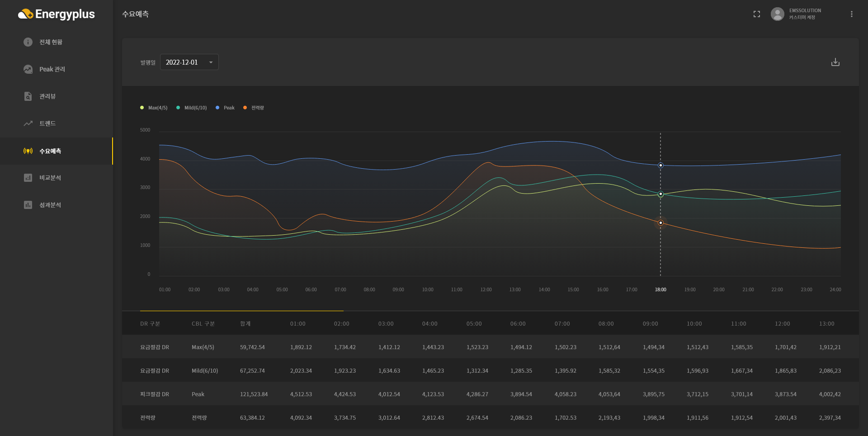Image resolution: width=868 pixels, height=436 pixels.
Task: Click the 수요예측 page title
Action: tap(135, 14)
